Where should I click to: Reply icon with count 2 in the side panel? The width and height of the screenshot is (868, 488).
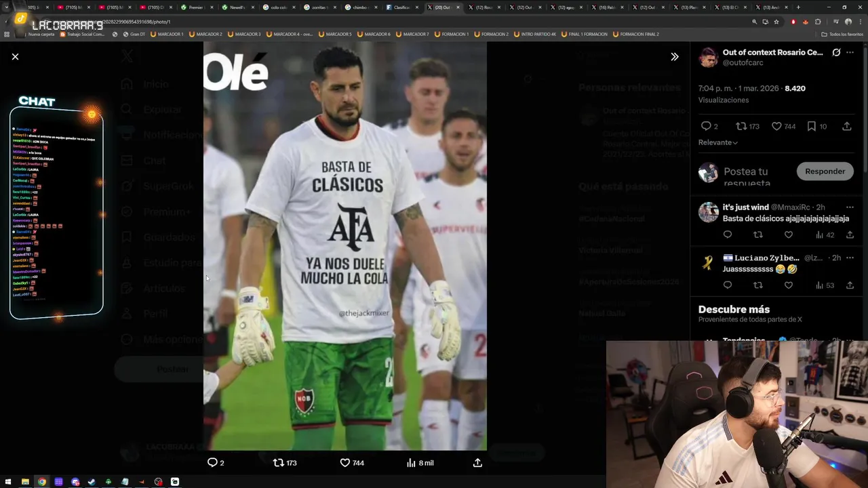(x=709, y=126)
